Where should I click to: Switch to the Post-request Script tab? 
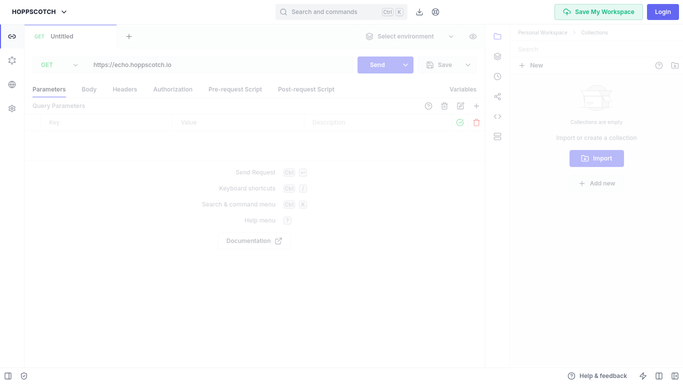[x=306, y=89]
